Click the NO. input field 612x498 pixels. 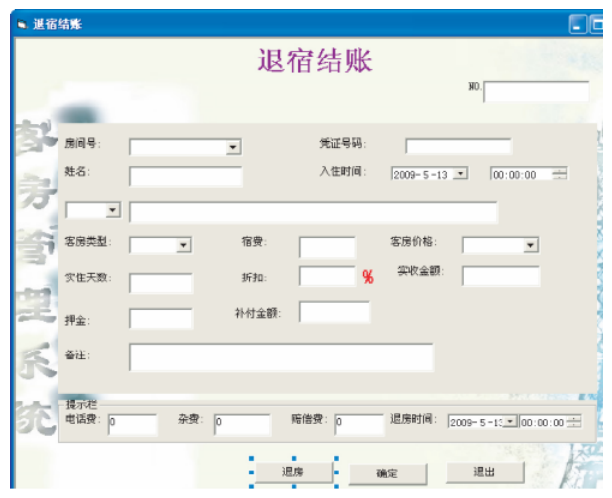click(536, 92)
